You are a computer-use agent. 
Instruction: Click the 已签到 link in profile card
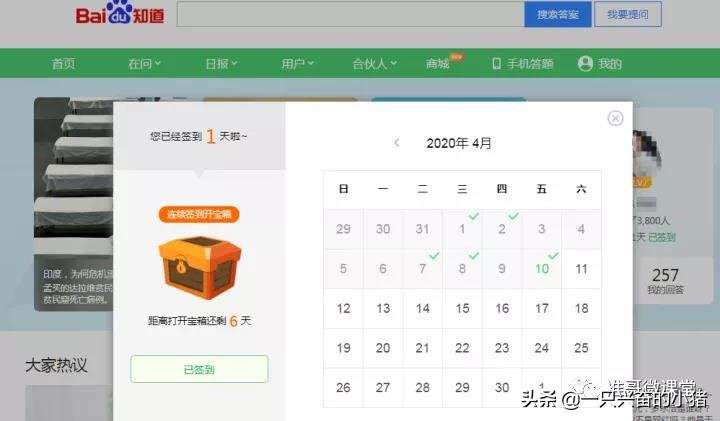662,237
